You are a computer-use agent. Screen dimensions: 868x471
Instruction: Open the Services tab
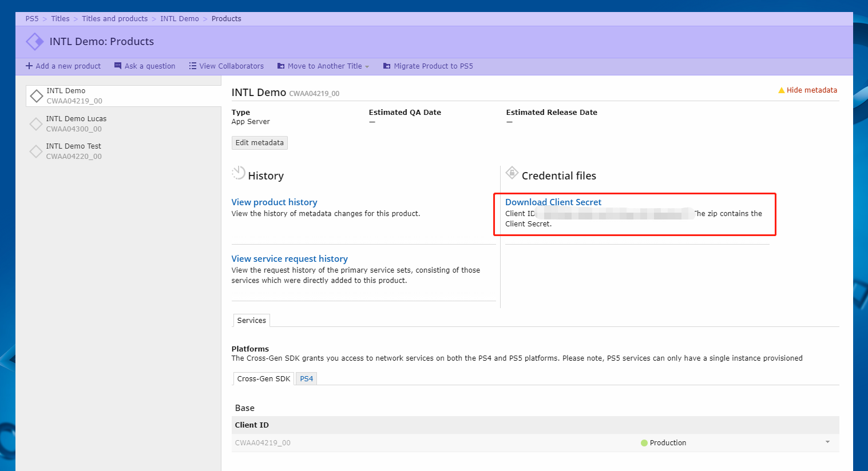coord(251,321)
